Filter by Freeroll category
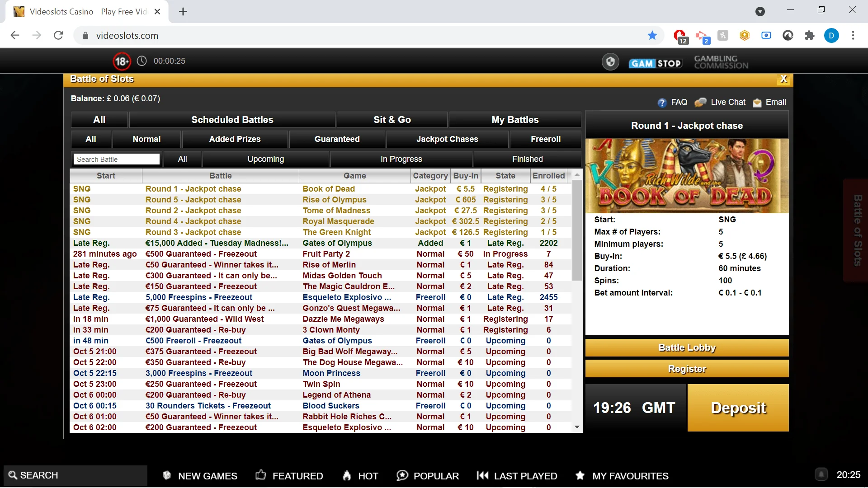 [x=546, y=139]
